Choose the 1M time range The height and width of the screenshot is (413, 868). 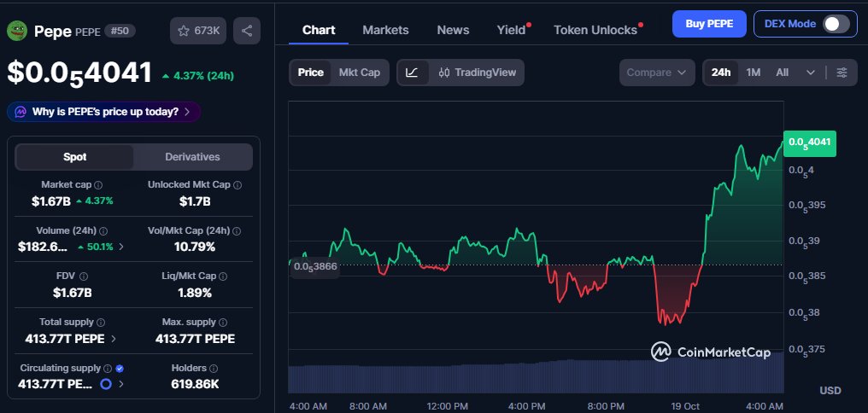click(753, 73)
